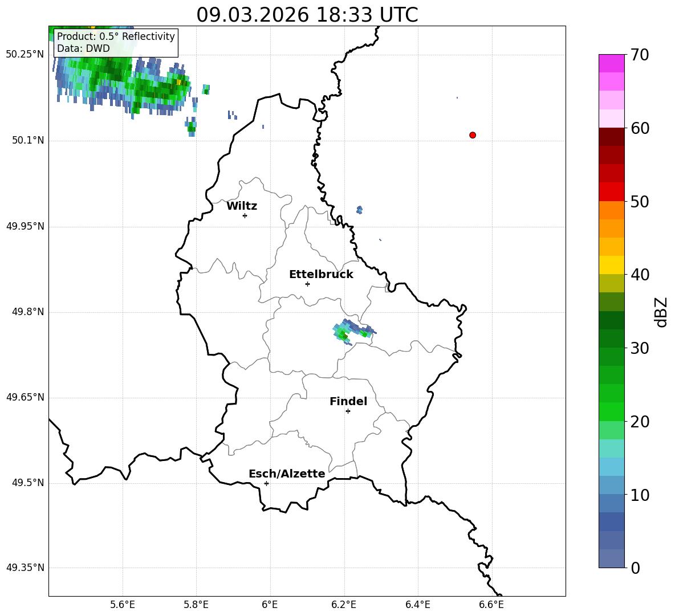Click the cross marker below Wiltz
The image size is (675, 616).
(245, 215)
